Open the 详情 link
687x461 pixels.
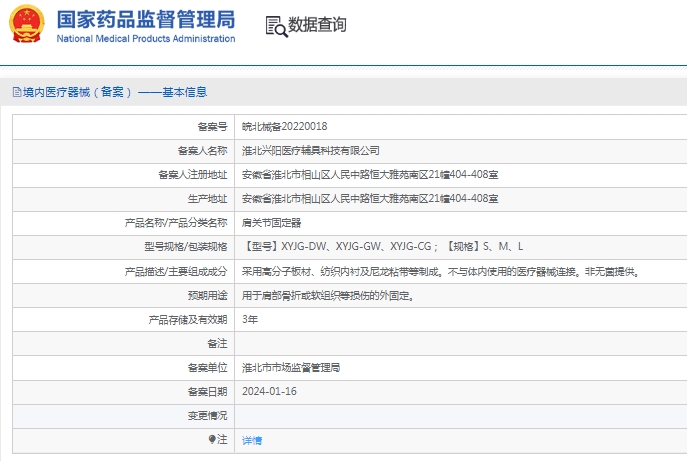[252, 440]
